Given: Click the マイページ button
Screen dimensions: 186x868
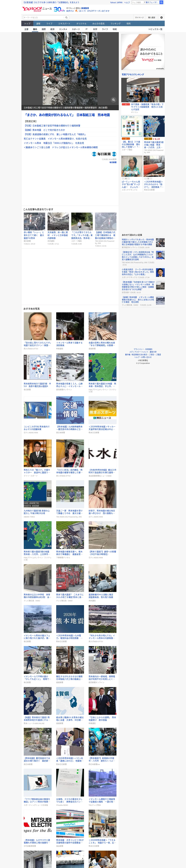Looking at the screenshot, I should click(x=139, y=18).
